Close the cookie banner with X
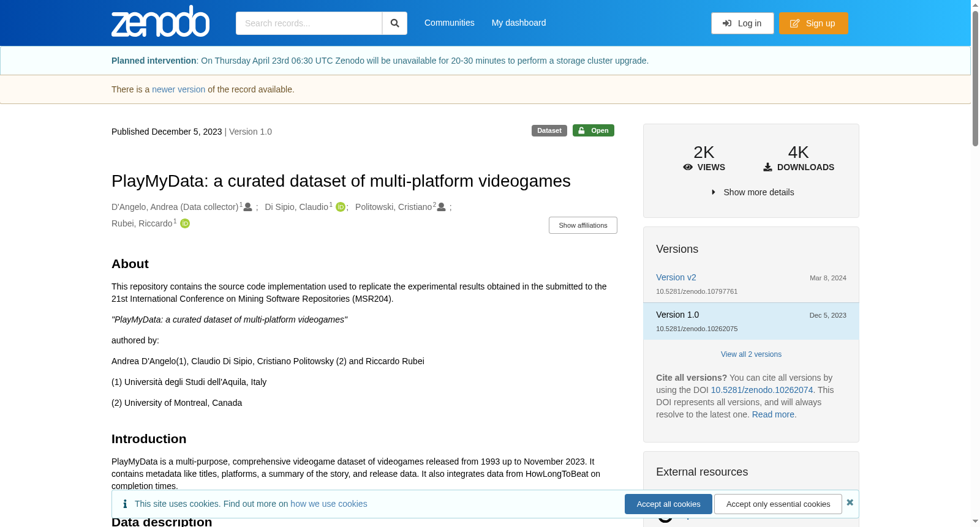Screen dimensions: 980x527 [x=850, y=503]
